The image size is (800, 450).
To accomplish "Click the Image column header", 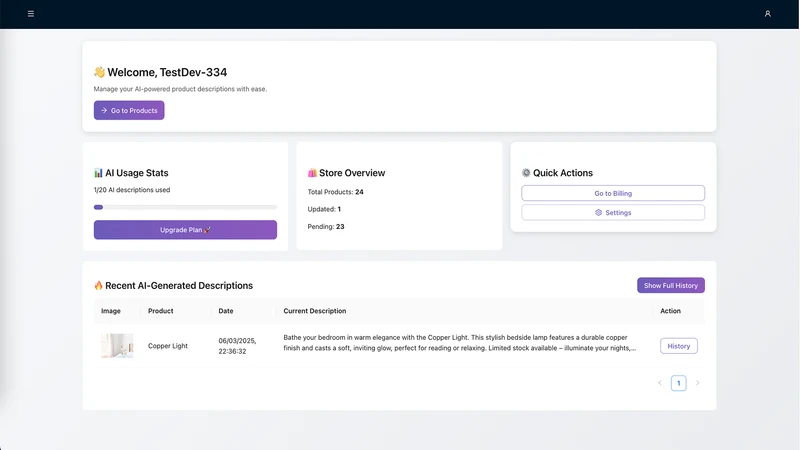I will click(x=111, y=311).
